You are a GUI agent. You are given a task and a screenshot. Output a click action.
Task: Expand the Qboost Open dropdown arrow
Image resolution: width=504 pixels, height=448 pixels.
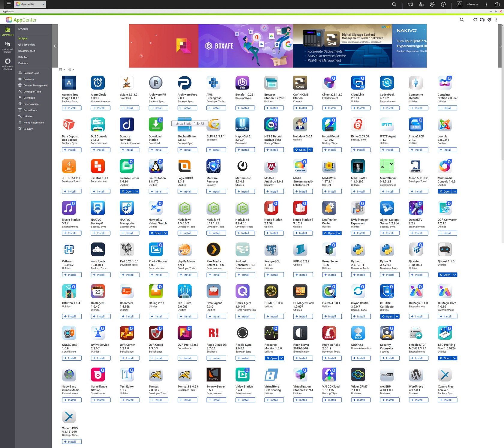[454, 275]
